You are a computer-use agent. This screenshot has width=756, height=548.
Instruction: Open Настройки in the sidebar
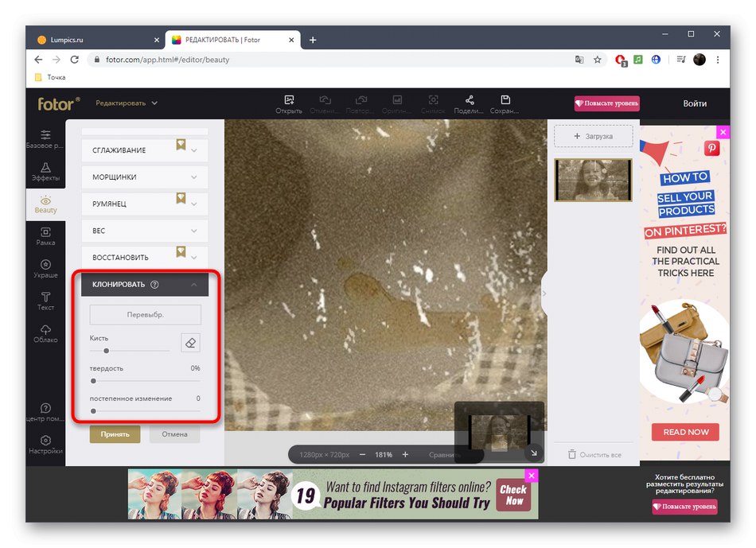coord(45,445)
